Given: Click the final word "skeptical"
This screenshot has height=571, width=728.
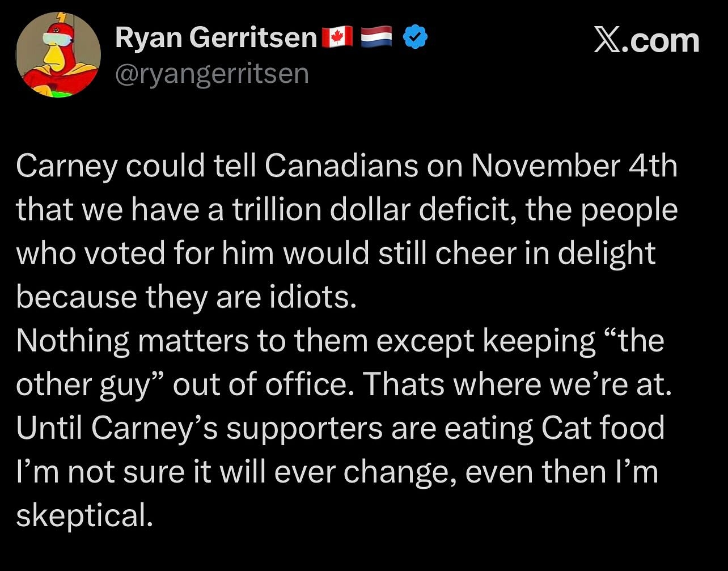Looking at the screenshot, I should click(x=84, y=515).
